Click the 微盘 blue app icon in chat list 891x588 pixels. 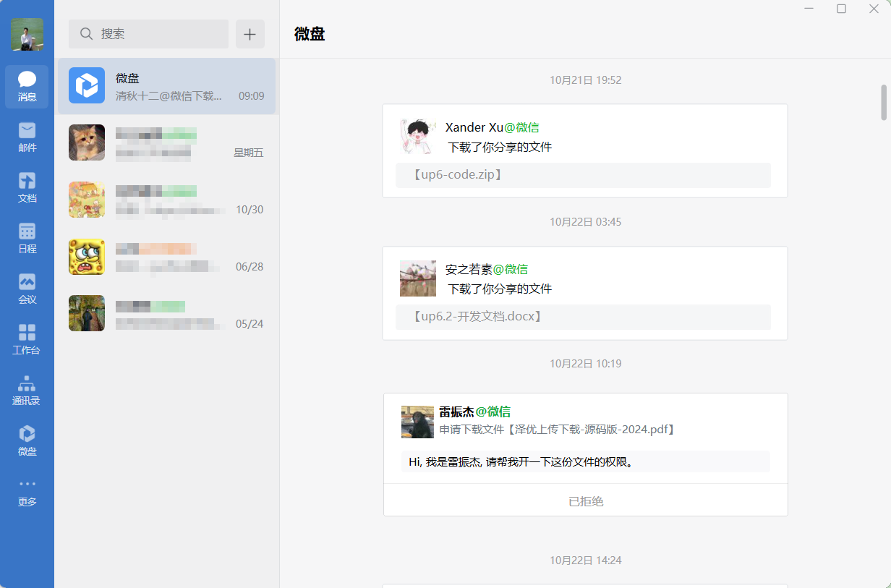tap(87, 85)
